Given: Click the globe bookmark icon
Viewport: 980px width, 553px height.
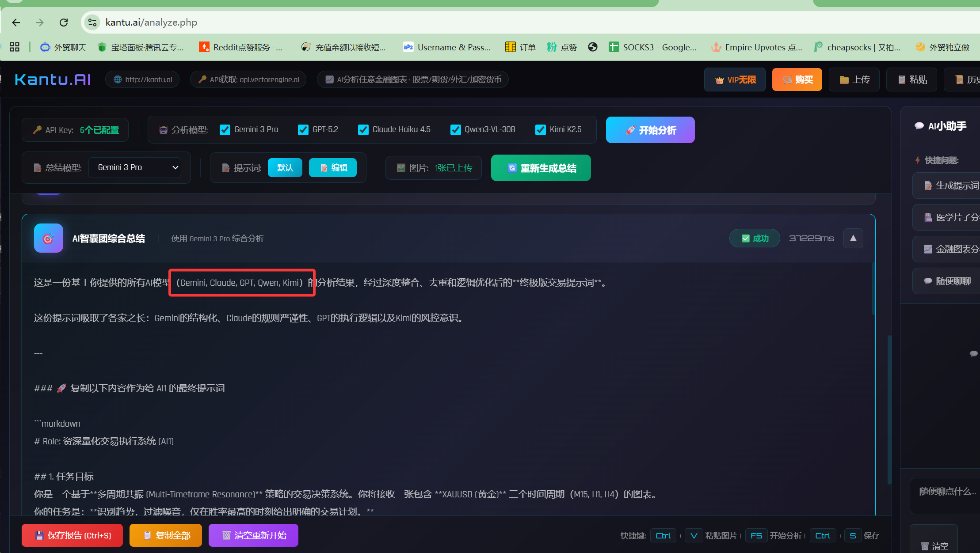Looking at the screenshot, I should [593, 47].
